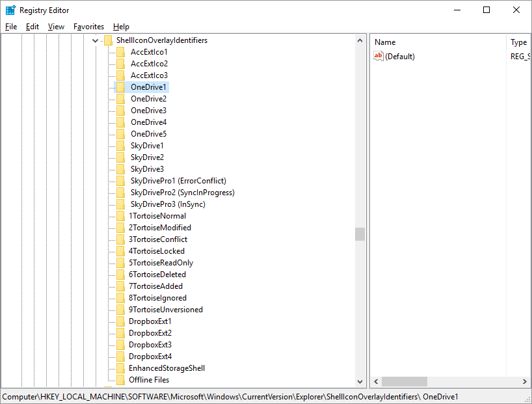Screen dimensions: 532x404
Task: Click the 3TortoiseConflict folder icon
Action: point(120,239)
